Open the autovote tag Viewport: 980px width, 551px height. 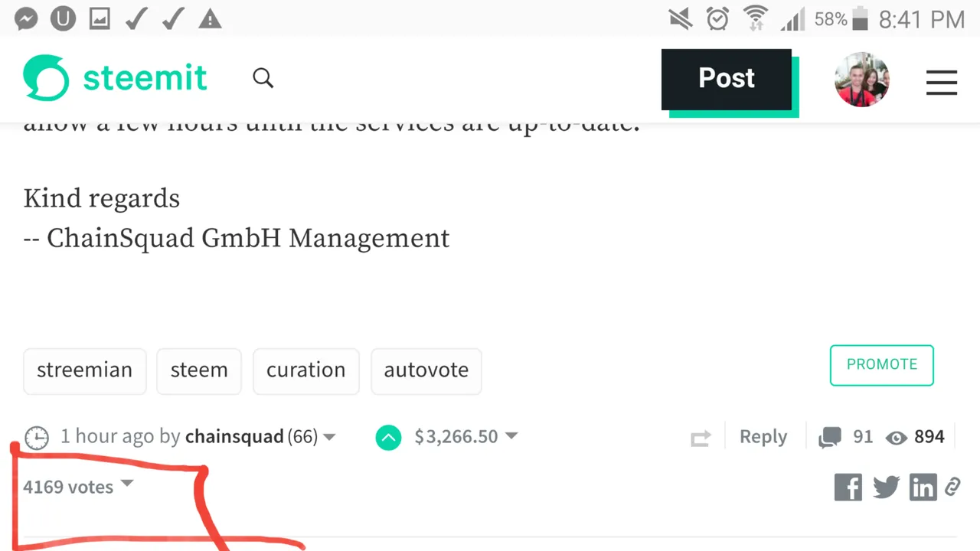[x=426, y=371]
